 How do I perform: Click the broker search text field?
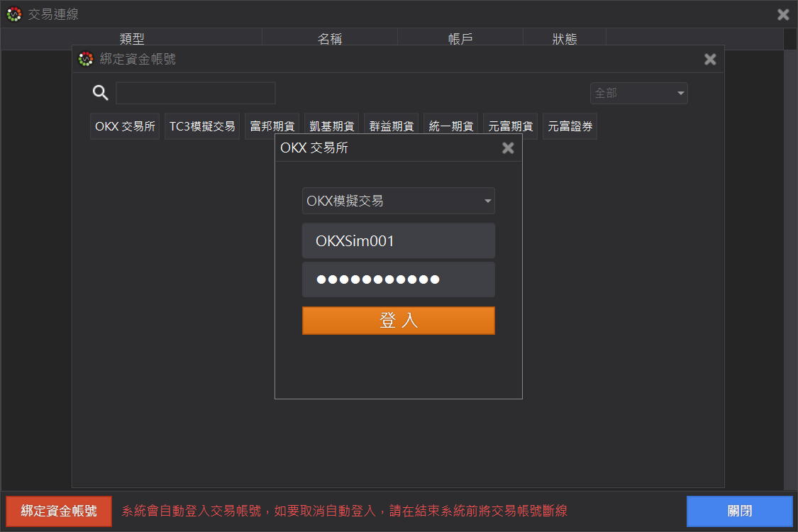point(196,93)
